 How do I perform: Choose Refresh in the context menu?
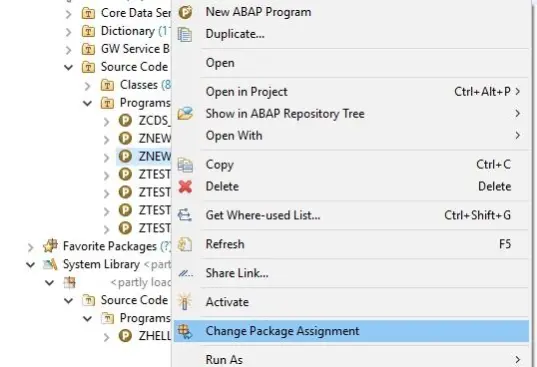[x=351, y=244]
